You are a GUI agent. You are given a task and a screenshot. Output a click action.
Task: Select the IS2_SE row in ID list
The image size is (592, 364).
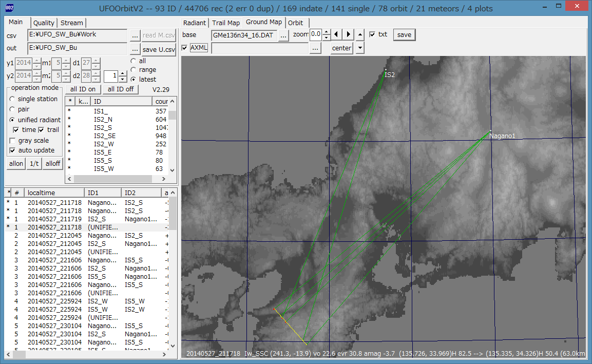click(x=104, y=136)
